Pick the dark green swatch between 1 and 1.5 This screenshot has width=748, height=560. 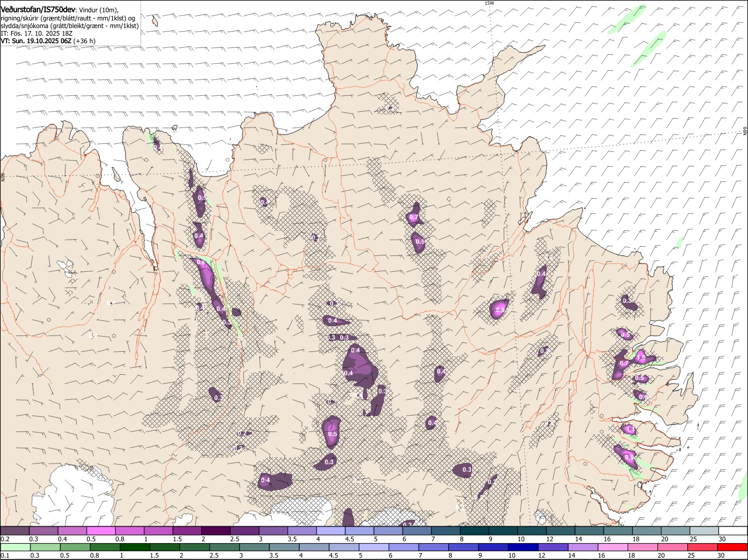(x=136, y=547)
